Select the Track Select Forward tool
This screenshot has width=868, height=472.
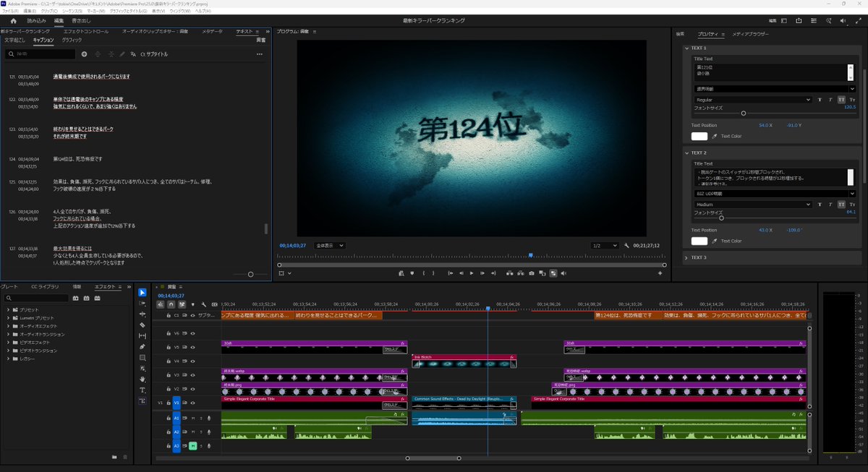point(142,304)
